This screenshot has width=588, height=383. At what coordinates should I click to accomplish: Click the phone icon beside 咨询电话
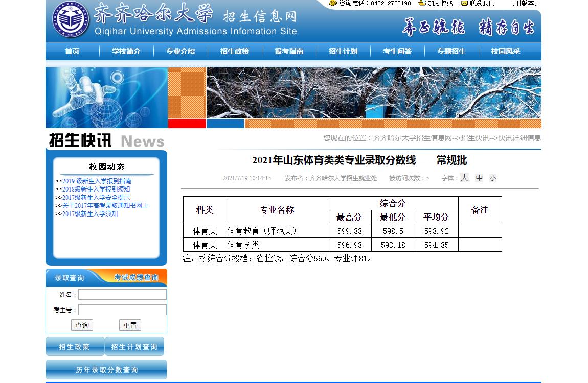pos(333,3)
